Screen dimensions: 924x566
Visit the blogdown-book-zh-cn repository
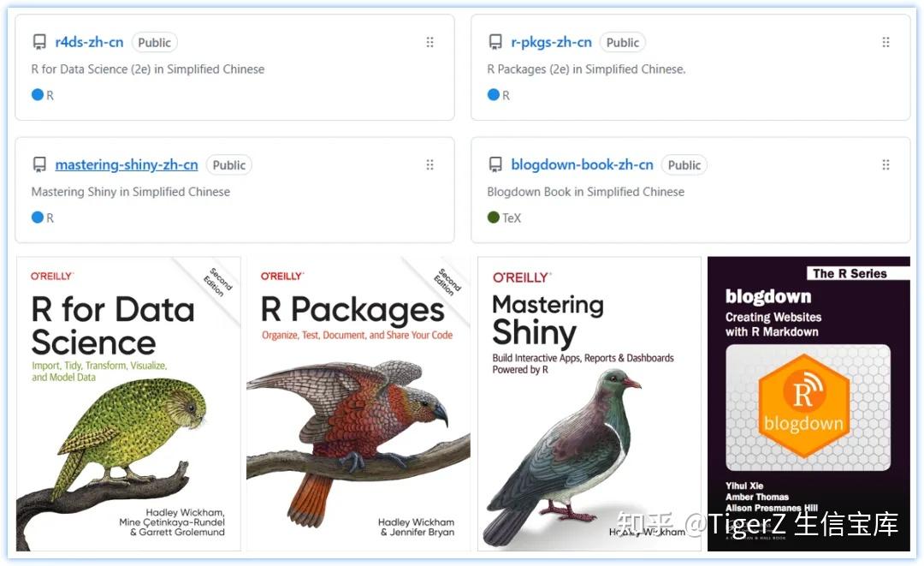pyautogui.click(x=582, y=165)
